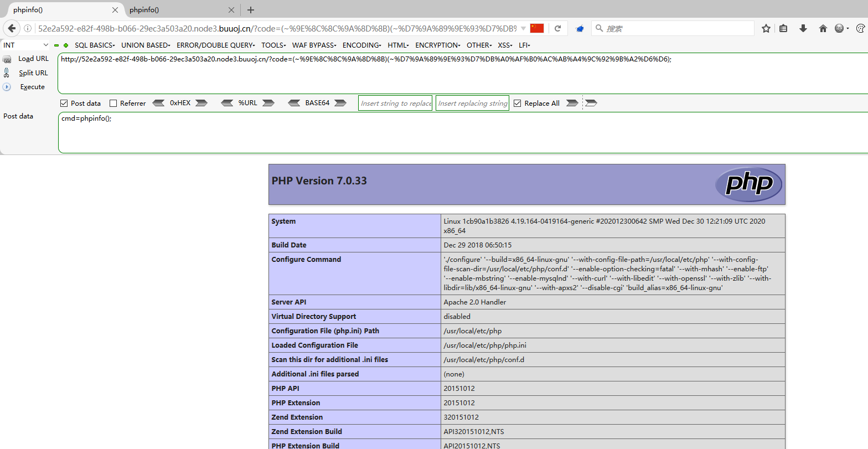Viewport: 868px width, 449px height.
Task: Bookmark this page with the star icon
Action: tap(766, 28)
